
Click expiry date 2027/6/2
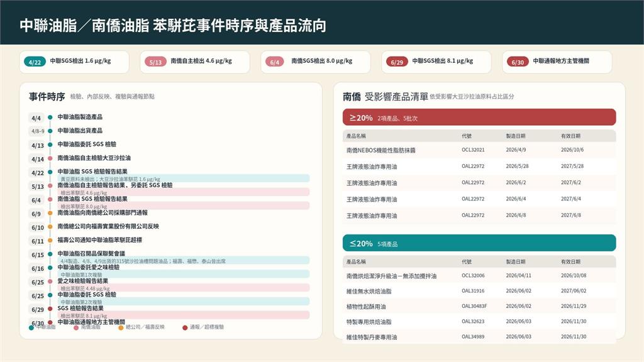[x=571, y=183]
